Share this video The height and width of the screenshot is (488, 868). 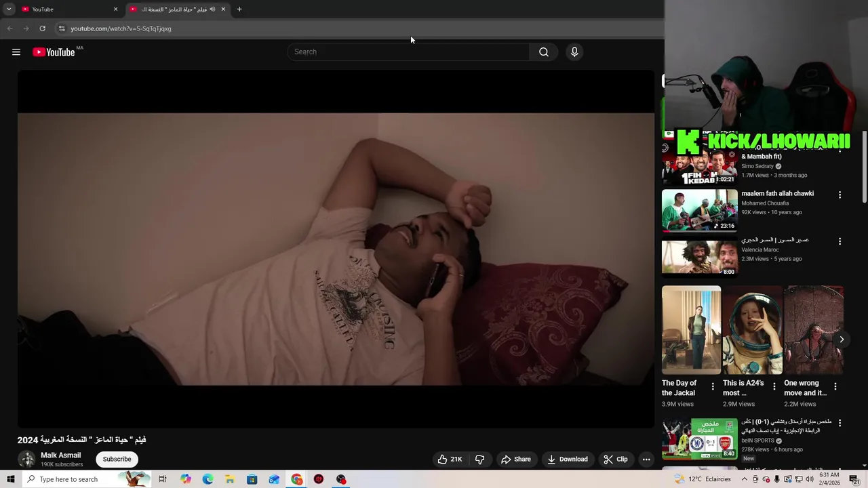(x=516, y=460)
